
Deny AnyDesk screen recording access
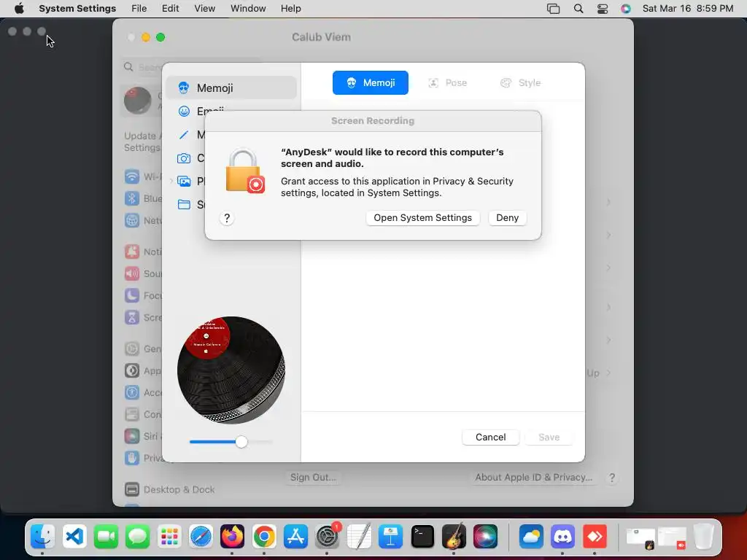tap(507, 218)
